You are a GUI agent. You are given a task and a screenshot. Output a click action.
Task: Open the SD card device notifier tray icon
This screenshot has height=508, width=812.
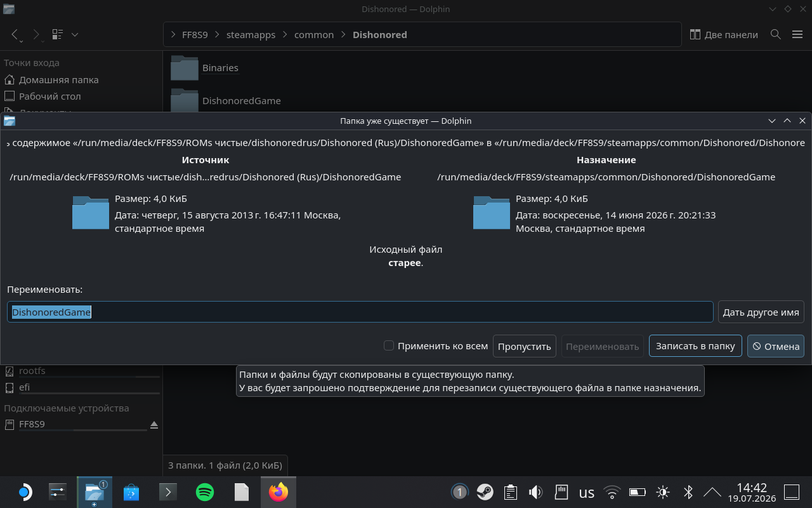click(x=561, y=492)
